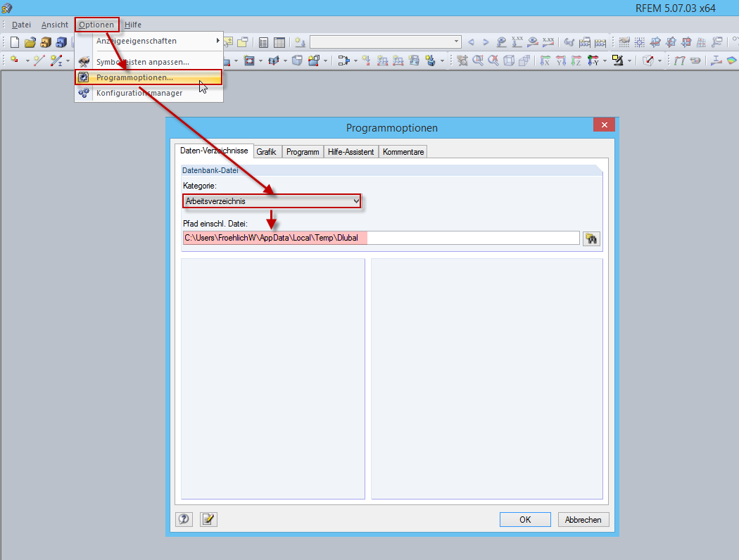739x560 pixels.
Task: Click the eye results visibility icon
Action: coord(533,42)
